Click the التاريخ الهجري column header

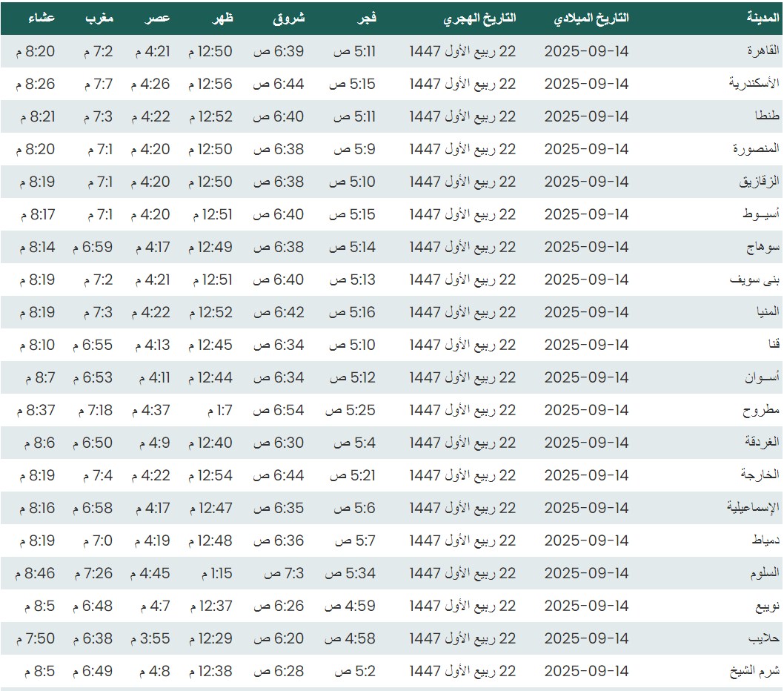click(x=479, y=18)
